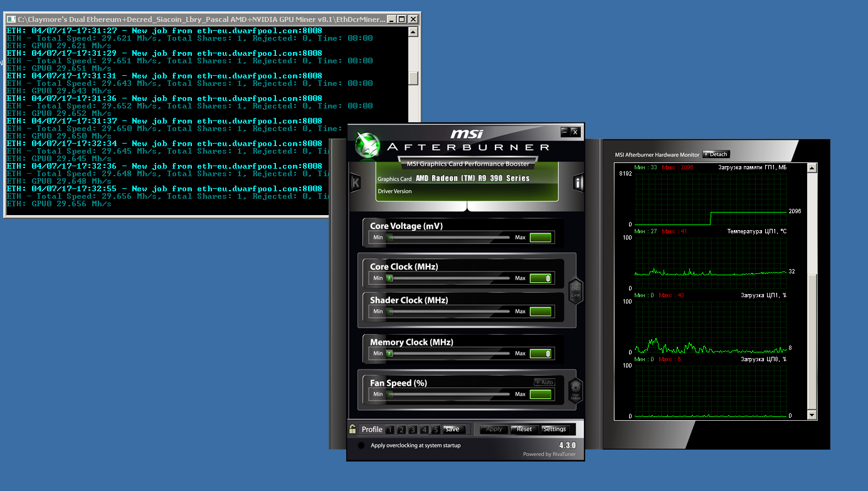This screenshot has height=491, width=868.
Task: Click the 17:31:27 New job console line
Action: 164,31
